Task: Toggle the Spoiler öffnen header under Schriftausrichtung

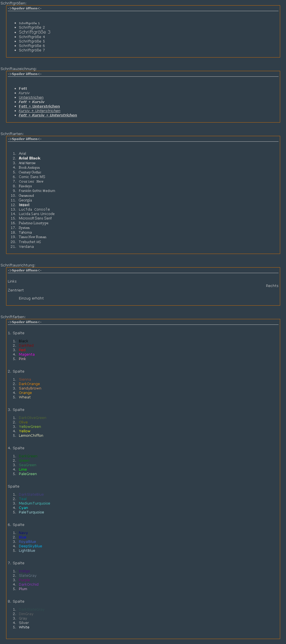Action: pos(25,270)
